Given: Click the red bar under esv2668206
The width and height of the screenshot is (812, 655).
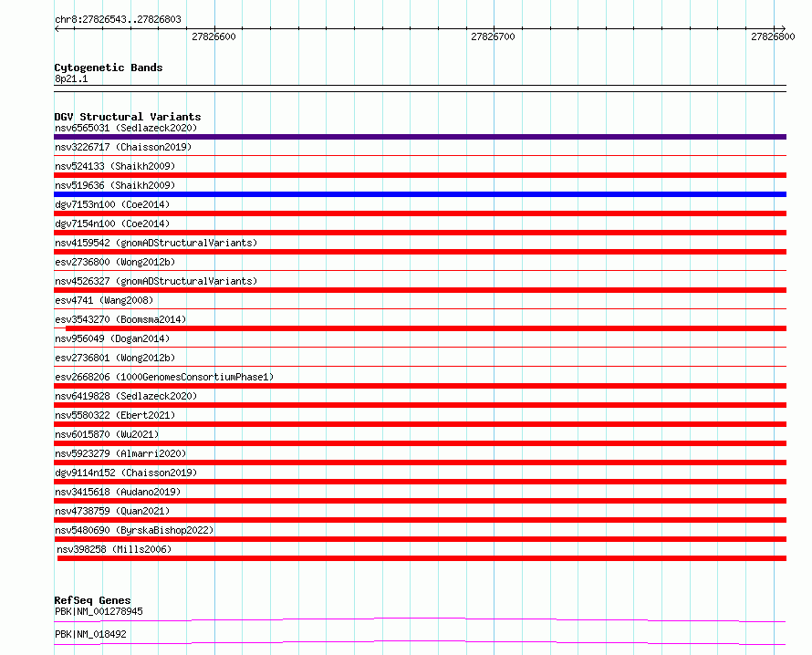Looking at the screenshot, I should click(x=420, y=386).
